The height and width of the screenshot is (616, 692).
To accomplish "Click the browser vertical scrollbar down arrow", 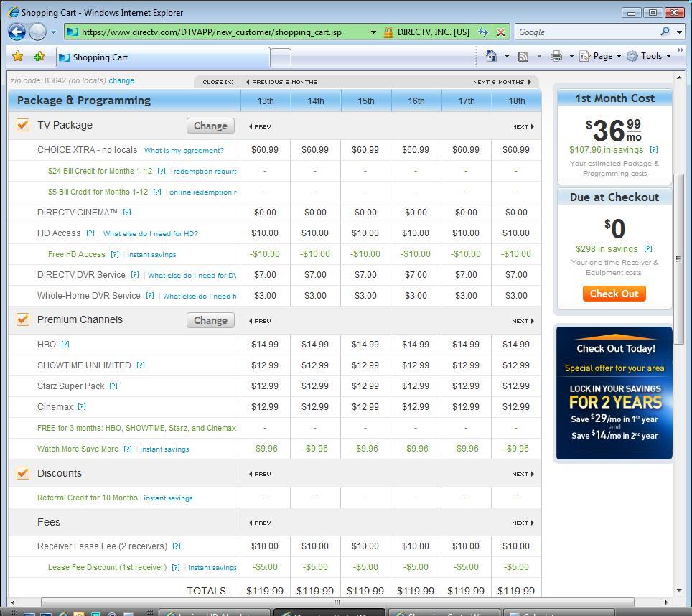I will [679, 590].
